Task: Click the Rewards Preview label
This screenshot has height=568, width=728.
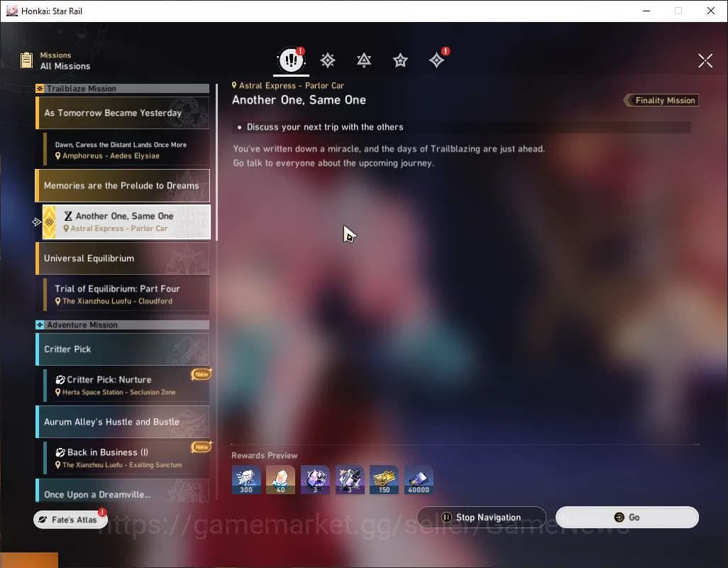Action: point(264,455)
